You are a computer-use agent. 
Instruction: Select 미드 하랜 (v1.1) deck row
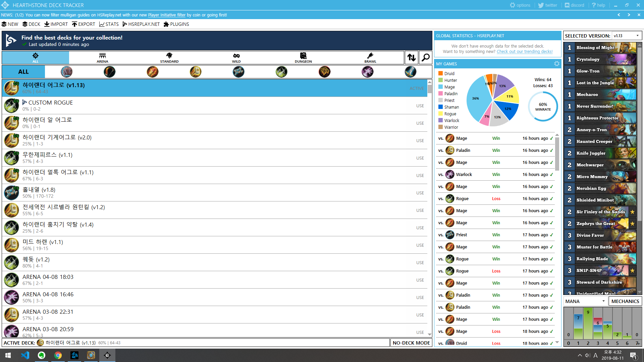[215, 245]
